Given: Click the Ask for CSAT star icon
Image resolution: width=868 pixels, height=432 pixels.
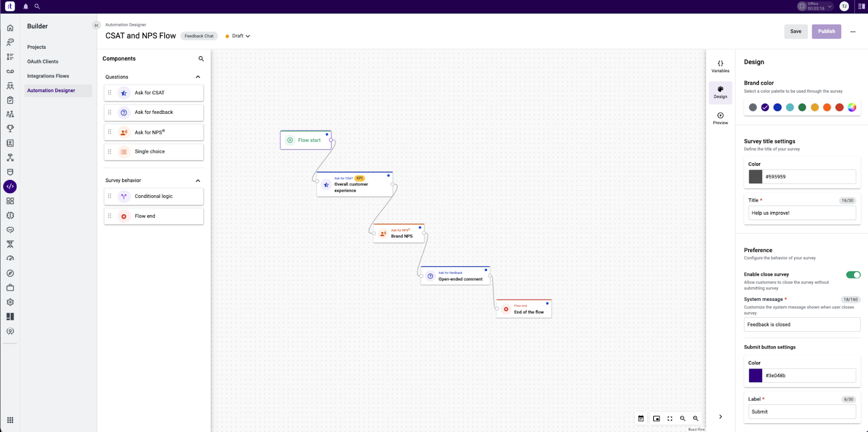Looking at the screenshot, I should [x=124, y=93].
